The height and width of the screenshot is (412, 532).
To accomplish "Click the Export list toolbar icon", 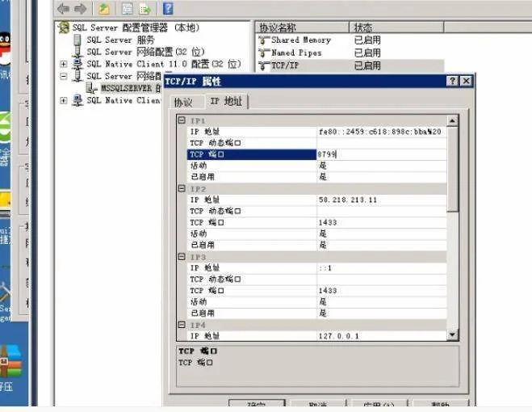I will click(145, 9).
